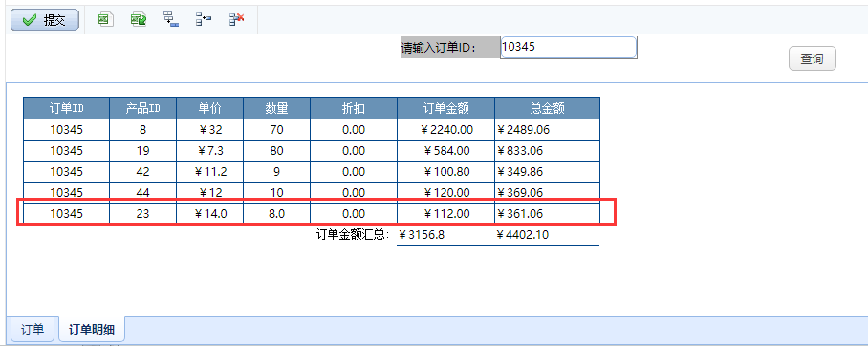Click the 订单ID column header
The width and height of the screenshot is (868, 346).
[x=66, y=109]
